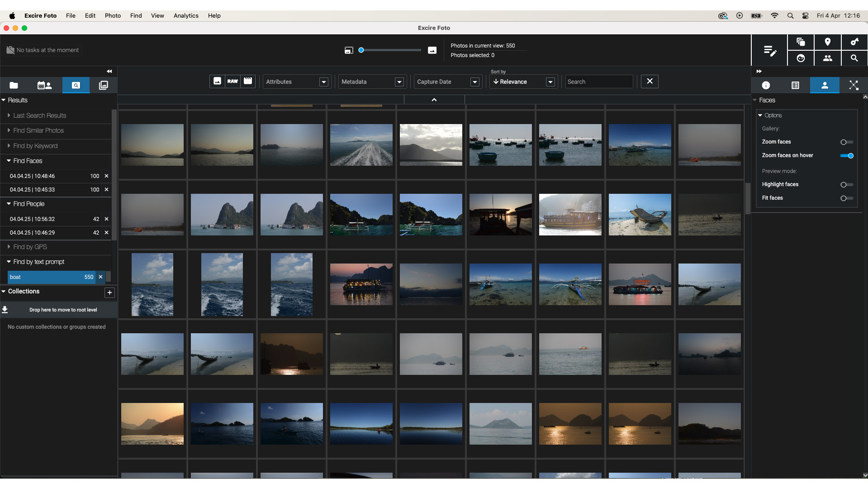Collapse the Find Faces group
The image size is (868, 489).
tap(9, 161)
